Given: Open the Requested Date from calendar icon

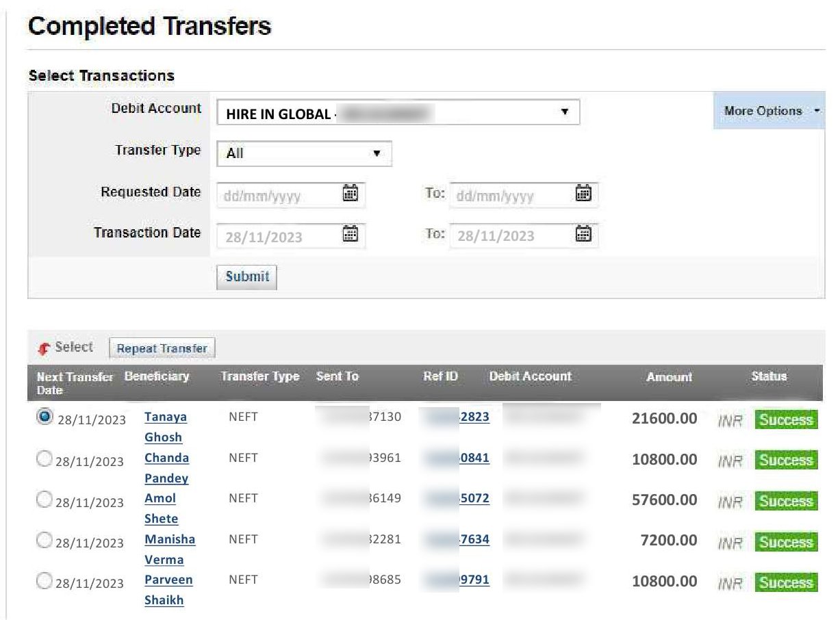Looking at the screenshot, I should point(350,194).
